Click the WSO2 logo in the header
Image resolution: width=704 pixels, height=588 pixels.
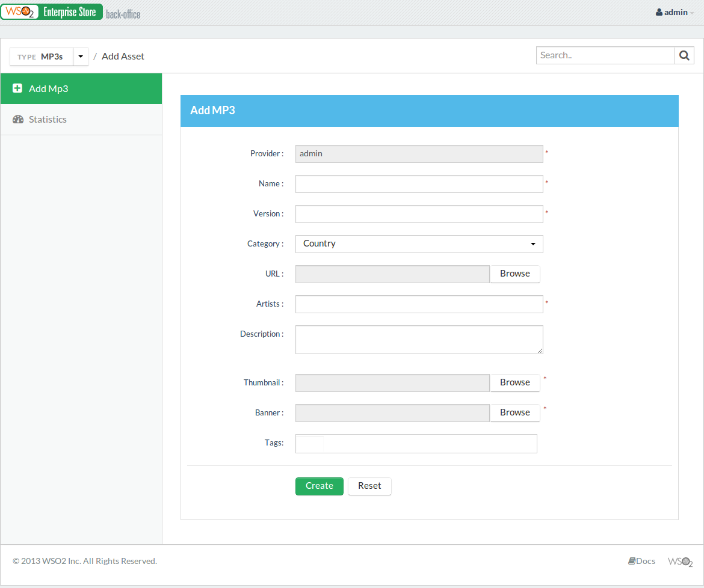pos(20,11)
